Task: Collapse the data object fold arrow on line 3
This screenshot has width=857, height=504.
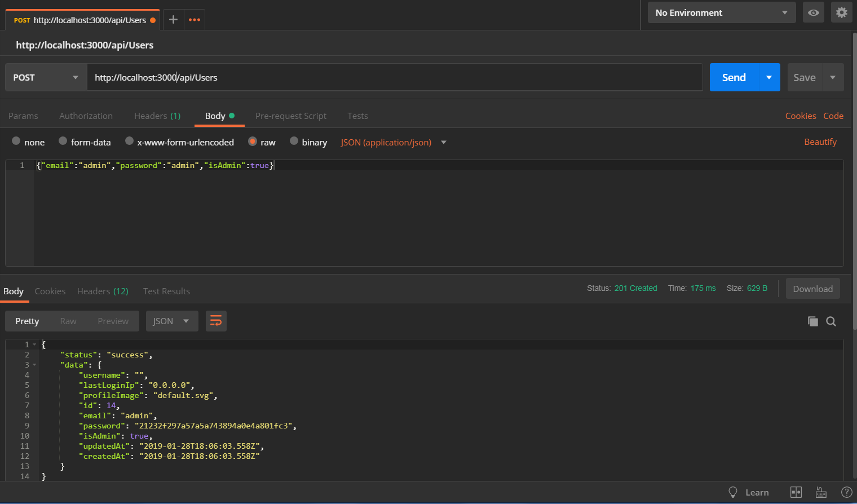Action: (34, 365)
